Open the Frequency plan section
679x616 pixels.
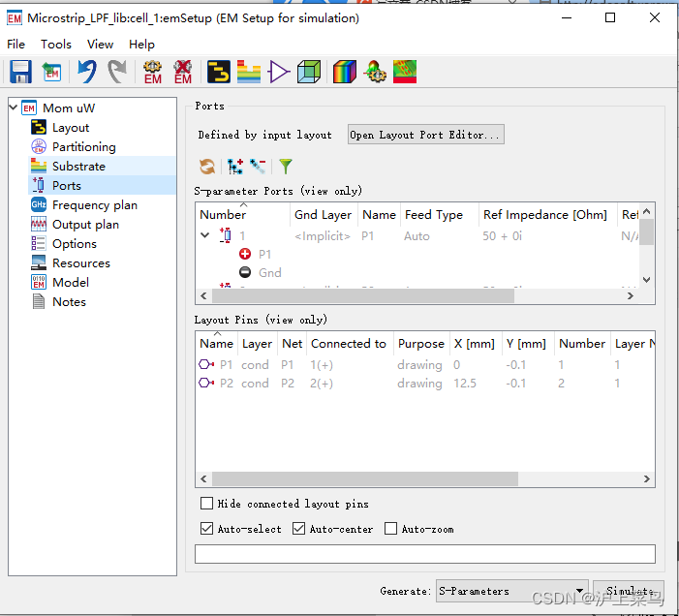[x=95, y=204]
